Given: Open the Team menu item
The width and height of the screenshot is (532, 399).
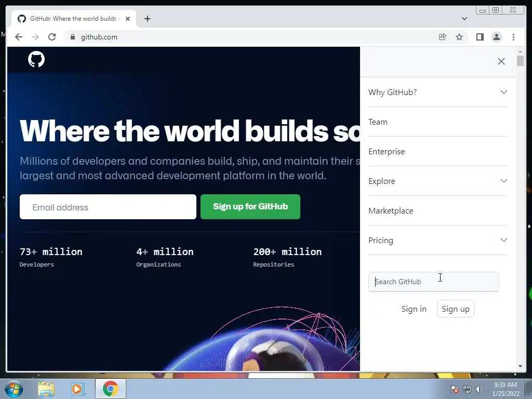Looking at the screenshot, I should coord(437,122).
